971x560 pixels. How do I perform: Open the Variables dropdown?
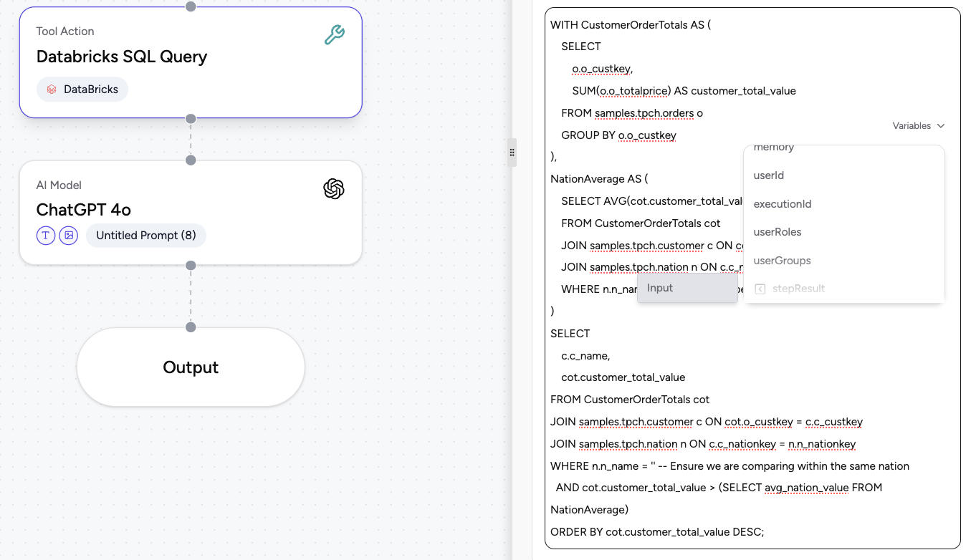(x=919, y=125)
